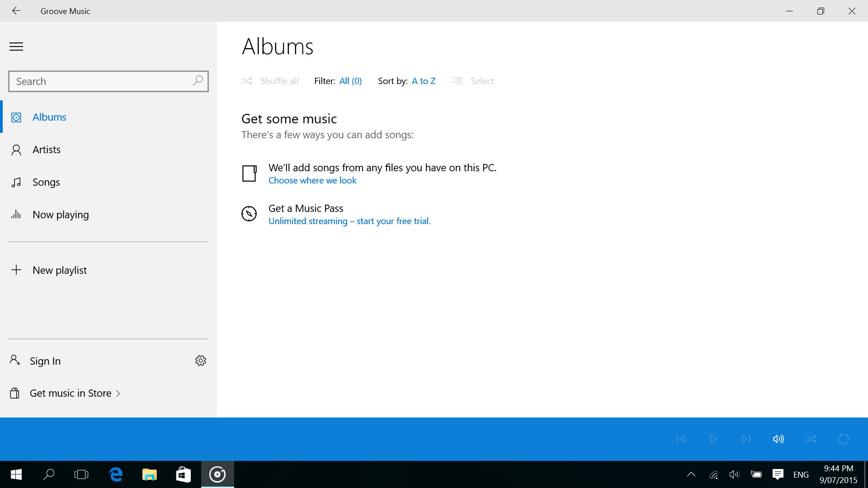Open Settings via the gear icon
The image size is (868, 488).
201,361
